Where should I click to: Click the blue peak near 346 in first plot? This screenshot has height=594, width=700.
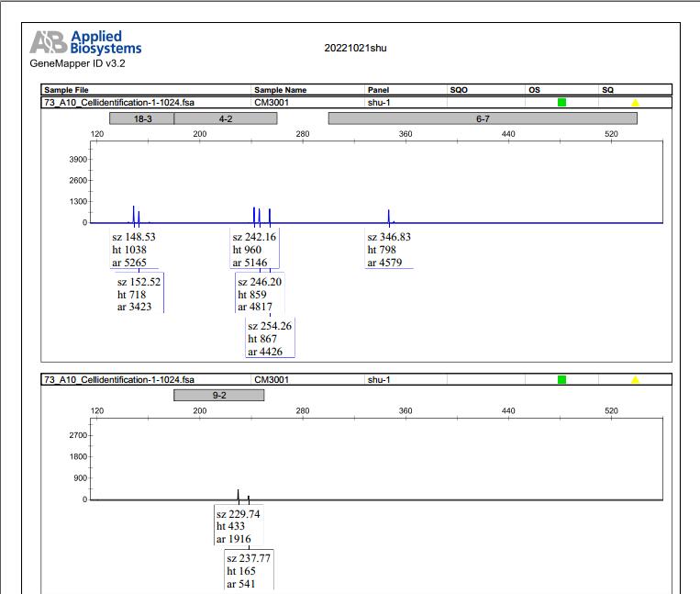click(x=389, y=216)
